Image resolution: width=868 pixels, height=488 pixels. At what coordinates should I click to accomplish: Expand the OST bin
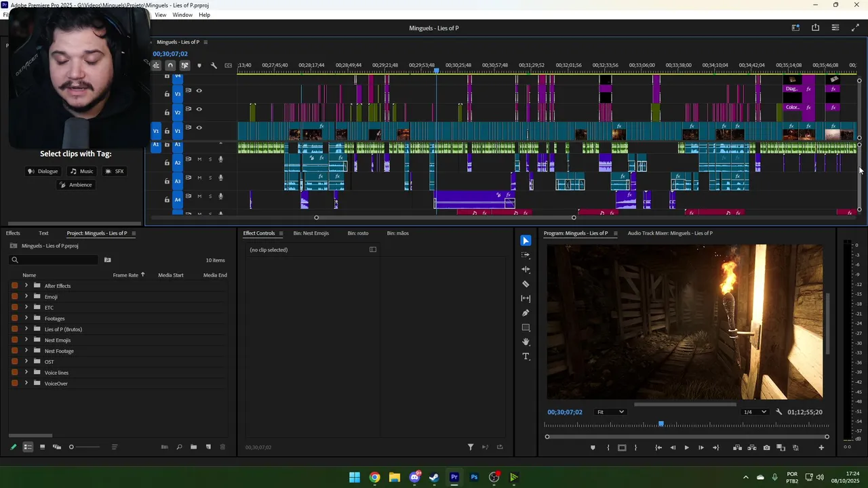click(26, 361)
